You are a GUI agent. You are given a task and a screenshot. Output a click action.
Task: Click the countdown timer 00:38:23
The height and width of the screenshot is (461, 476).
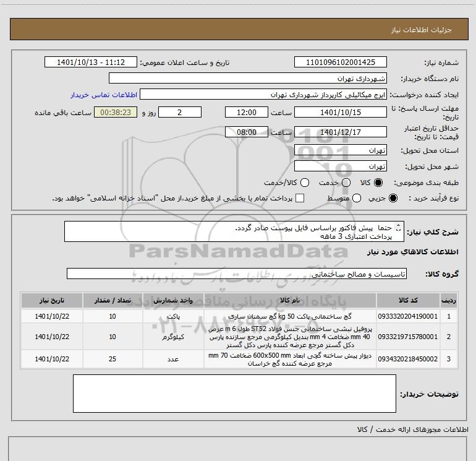click(116, 112)
